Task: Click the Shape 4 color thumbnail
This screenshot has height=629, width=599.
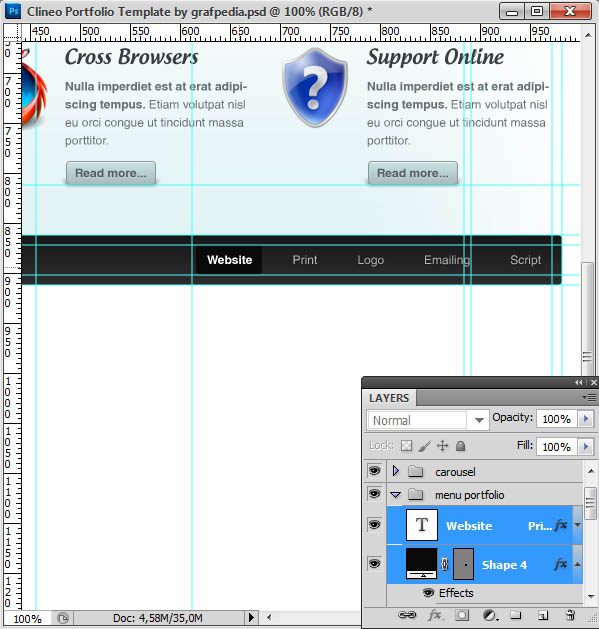Action: point(422,564)
